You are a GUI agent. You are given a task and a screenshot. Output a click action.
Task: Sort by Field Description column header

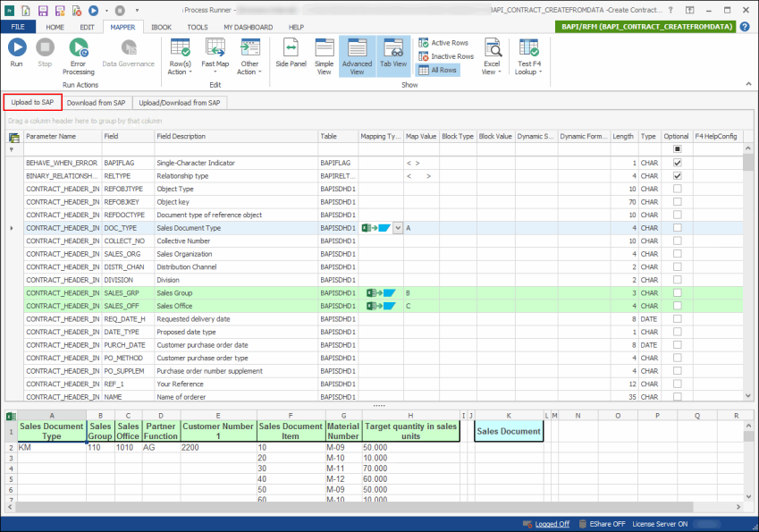(236, 137)
